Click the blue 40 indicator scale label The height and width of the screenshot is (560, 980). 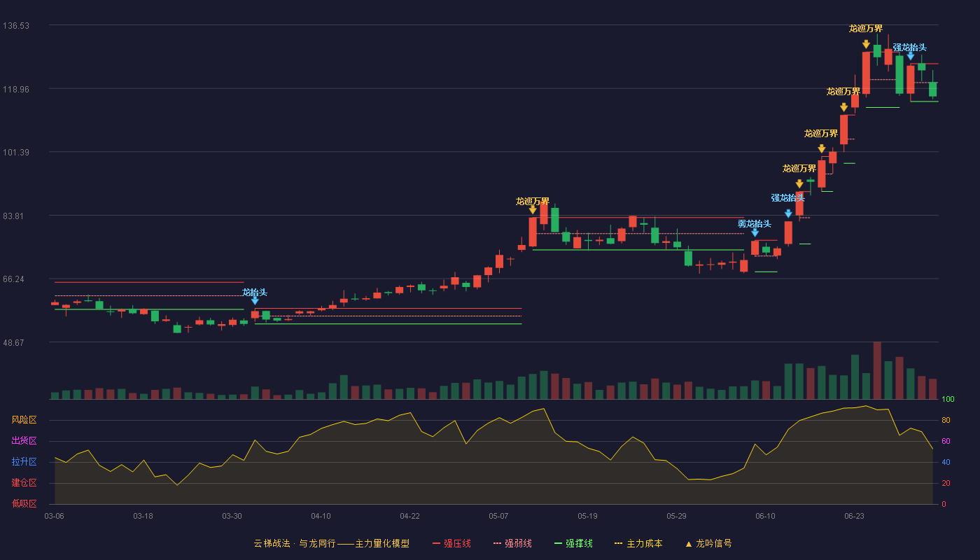click(x=946, y=463)
